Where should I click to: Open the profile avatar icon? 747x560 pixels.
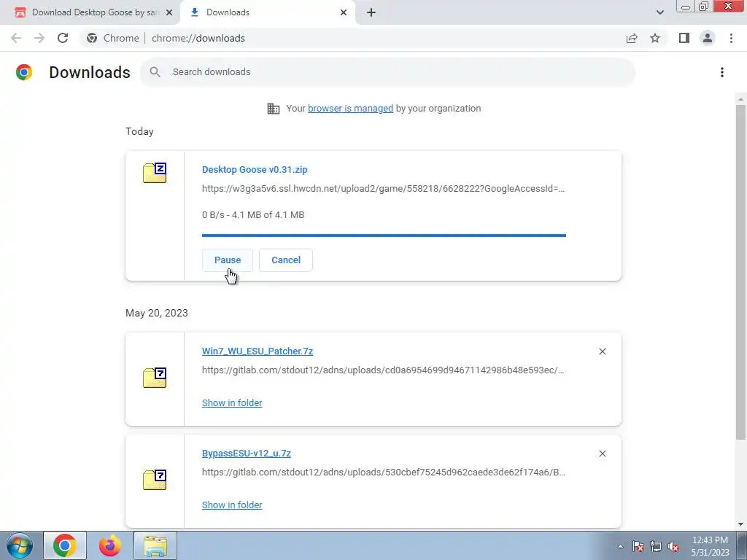708,38
